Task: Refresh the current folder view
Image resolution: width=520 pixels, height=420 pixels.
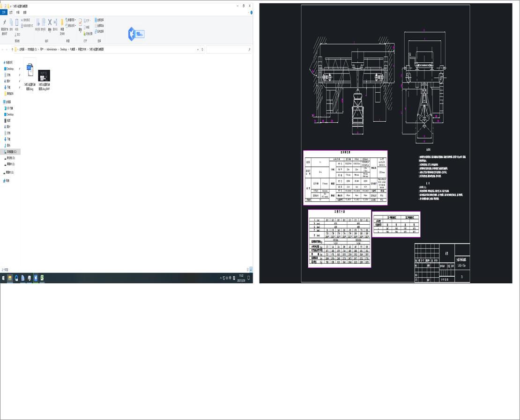Action: [202, 49]
